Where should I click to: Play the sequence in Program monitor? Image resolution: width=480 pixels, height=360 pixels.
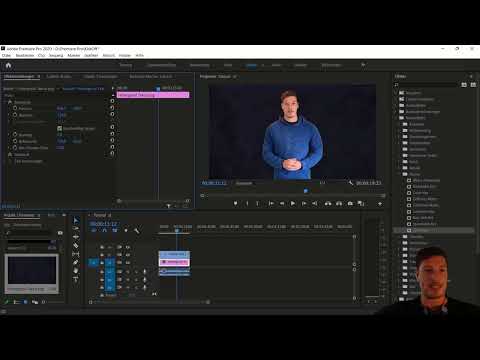(x=293, y=203)
